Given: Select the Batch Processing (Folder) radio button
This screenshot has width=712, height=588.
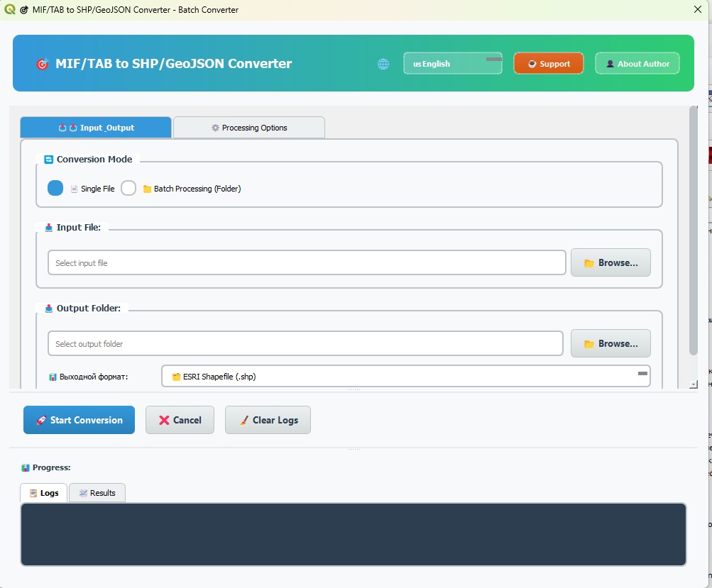Looking at the screenshot, I should pos(128,188).
